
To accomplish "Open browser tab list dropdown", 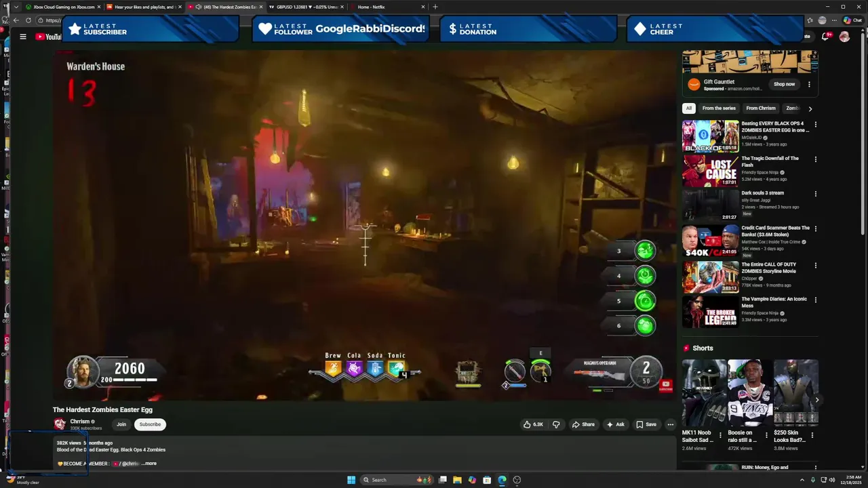I will click(x=16, y=7).
